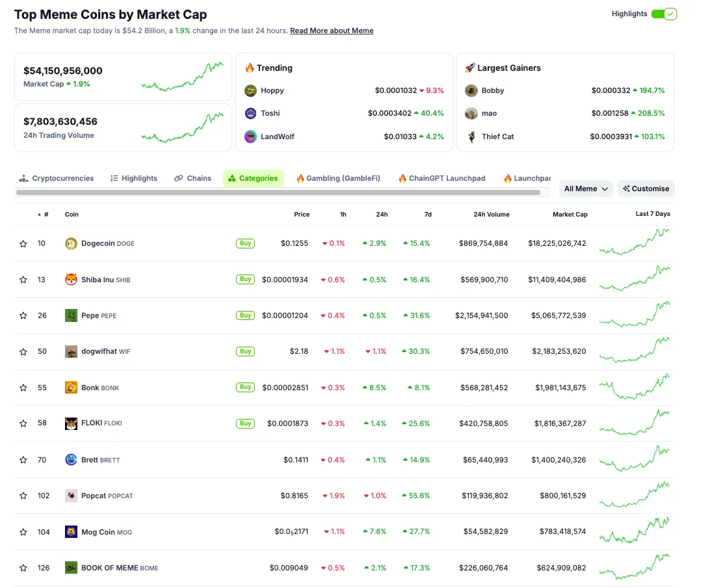Switch to the Cryptocurrencies tab
Screen dimensions: 710x588
[x=56, y=178]
